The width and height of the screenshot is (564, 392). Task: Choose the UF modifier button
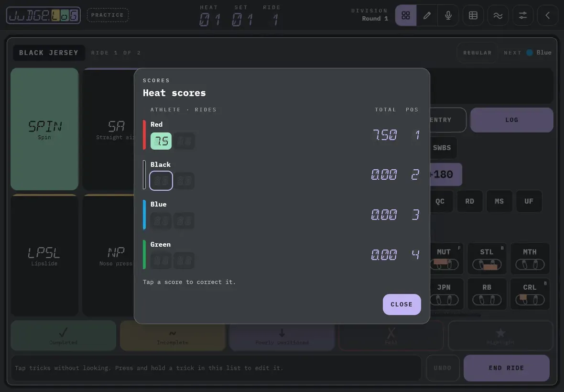(529, 201)
